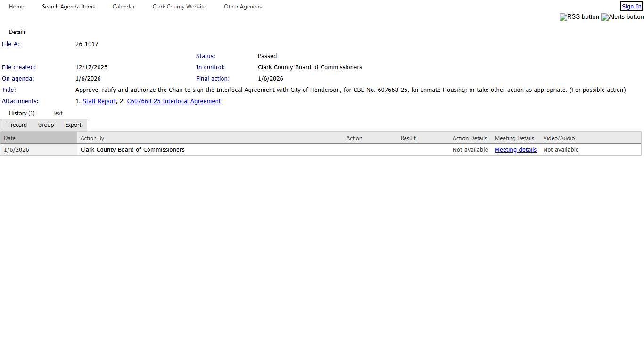Open the Other Agendas menu
Viewport: 644px width, 362px height.
point(243,7)
